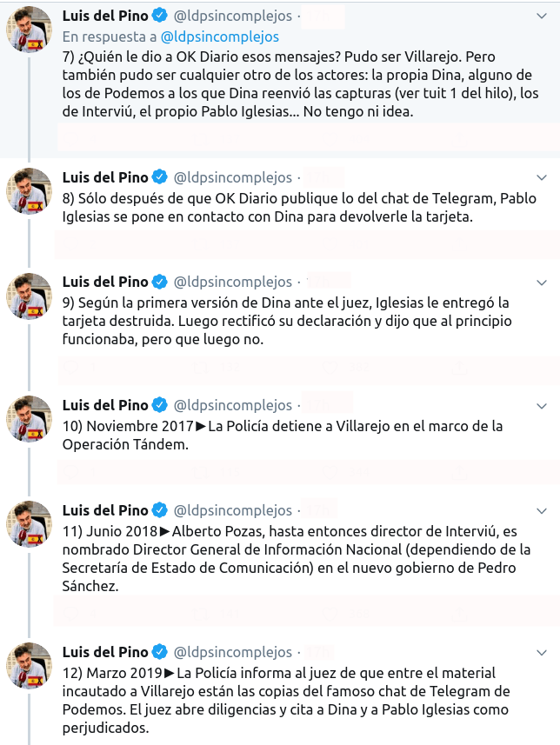Screen dimensions: 560x745
Task: Click the avatar beside the Alberto Pozas tweet
Action: pyautogui.click(x=30, y=524)
